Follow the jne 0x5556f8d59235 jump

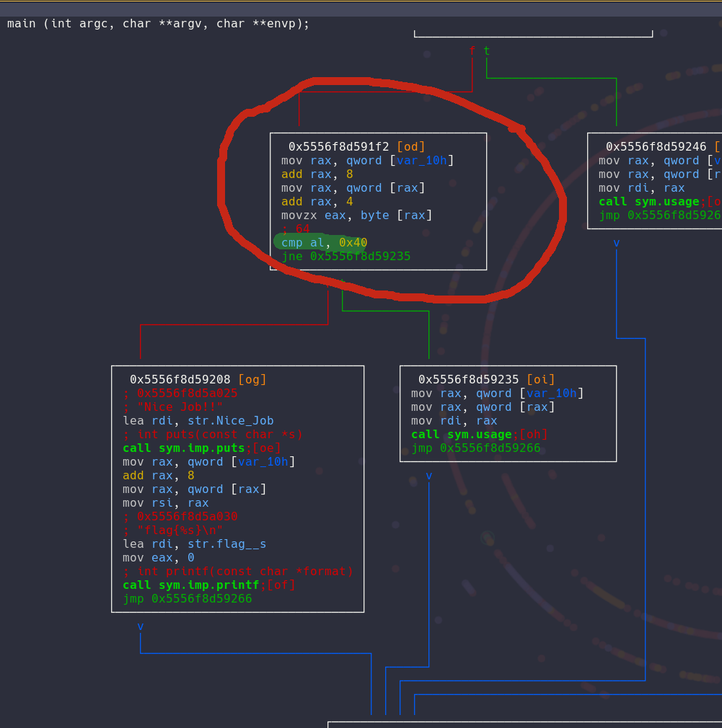[x=345, y=257]
